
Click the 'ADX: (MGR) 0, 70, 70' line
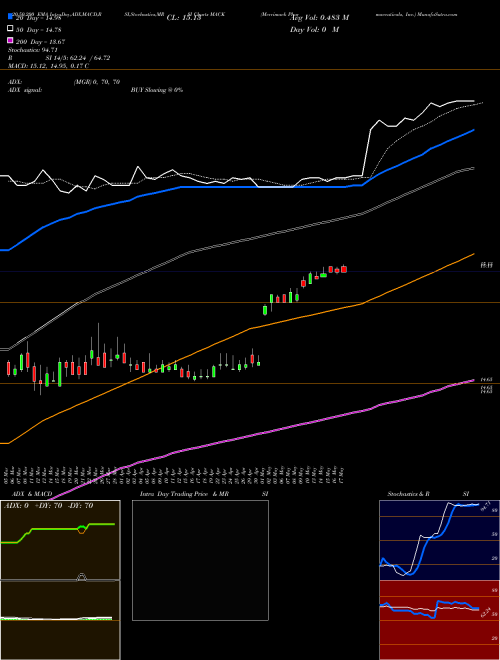[x=64, y=82]
